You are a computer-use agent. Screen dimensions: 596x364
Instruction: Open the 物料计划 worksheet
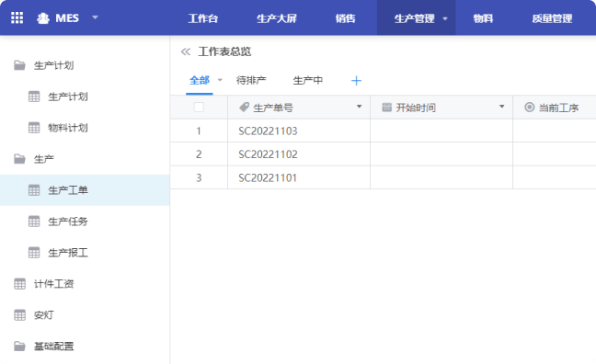68,128
